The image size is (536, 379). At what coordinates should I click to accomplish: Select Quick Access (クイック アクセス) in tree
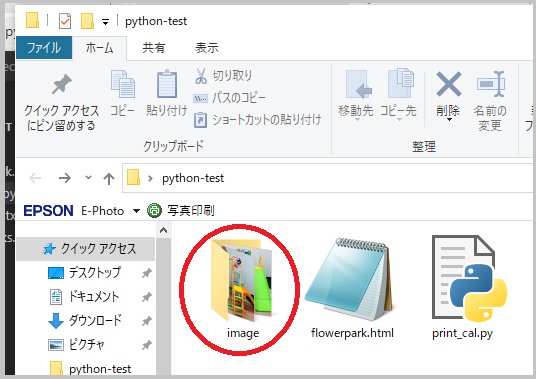[x=85, y=249]
